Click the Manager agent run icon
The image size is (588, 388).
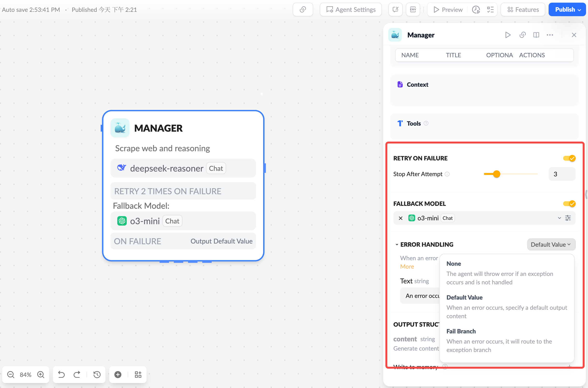(508, 35)
